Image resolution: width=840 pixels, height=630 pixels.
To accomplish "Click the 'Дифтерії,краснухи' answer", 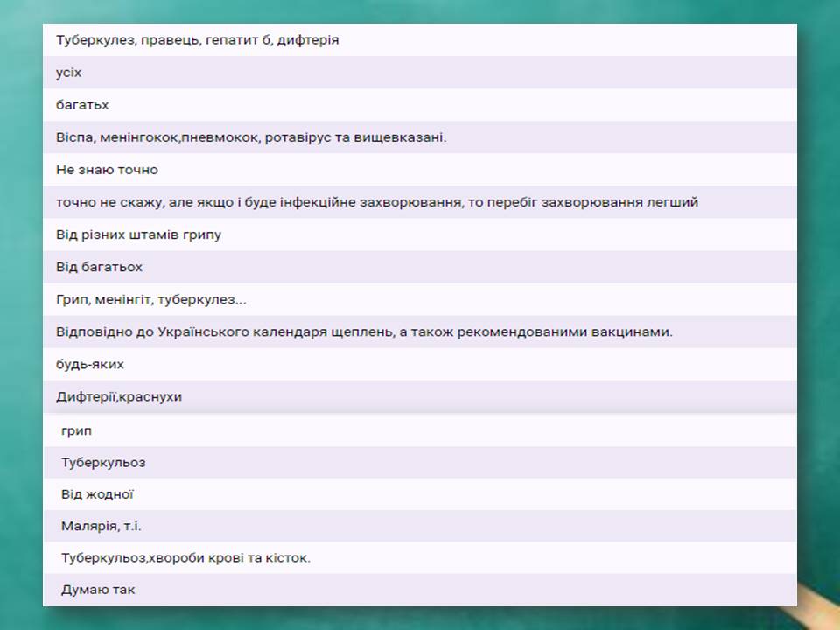I will tap(419, 397).
